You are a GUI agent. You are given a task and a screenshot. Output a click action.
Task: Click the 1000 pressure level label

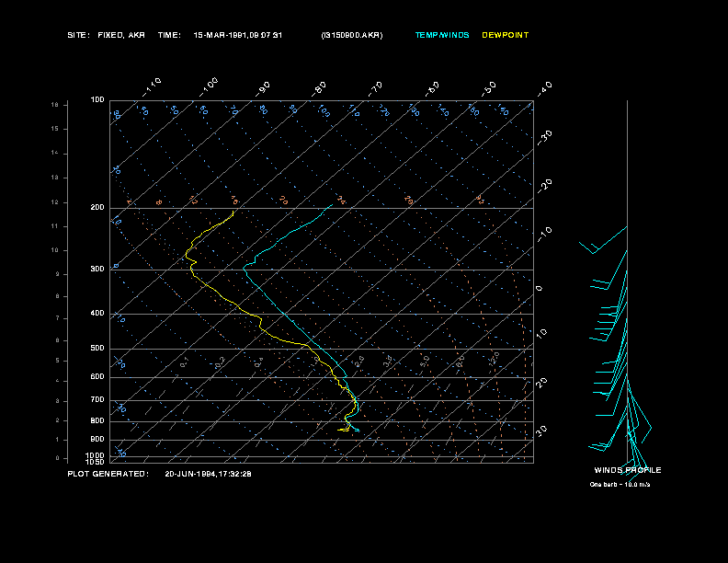click(95, 455)
